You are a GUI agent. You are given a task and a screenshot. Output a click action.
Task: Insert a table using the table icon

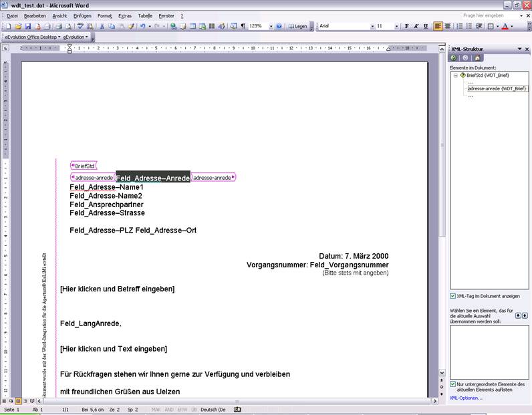pos(192,26)
